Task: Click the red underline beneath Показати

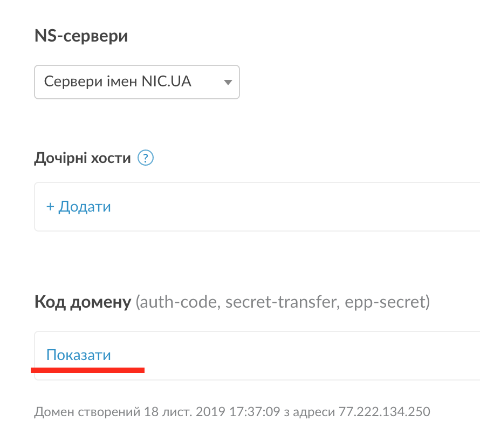Action: coord(87,370)
